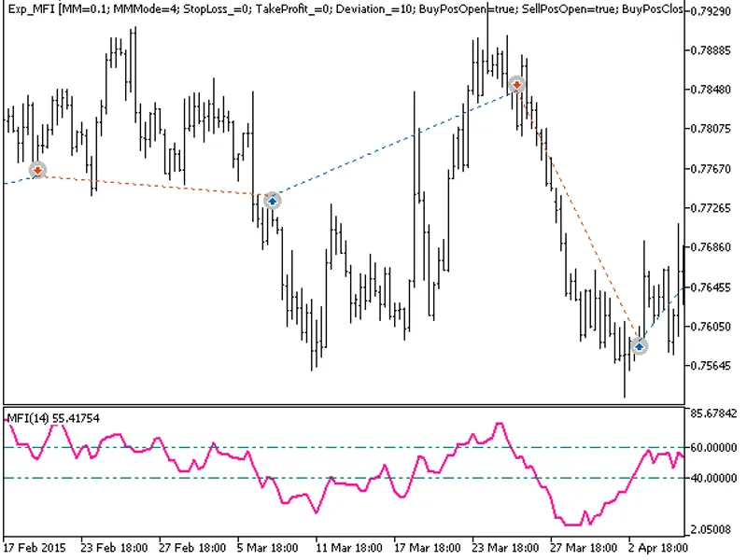This screenshot has width=747, height=560.
Task: Select the Exp_MFI expert parameters text
Action: click(x=345, y=9)
